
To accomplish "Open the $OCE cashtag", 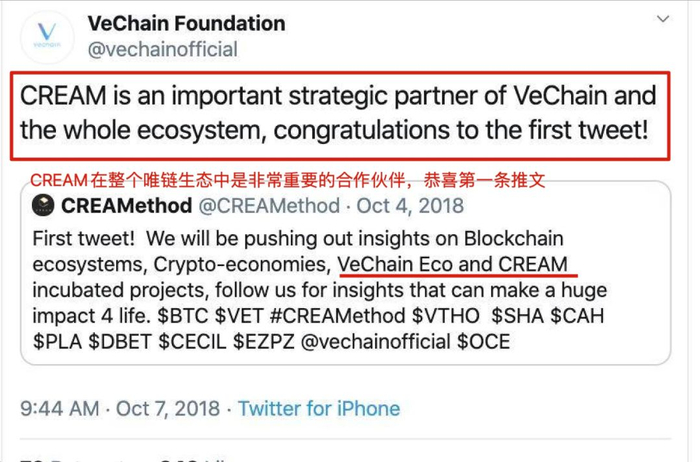I will 483,342.
